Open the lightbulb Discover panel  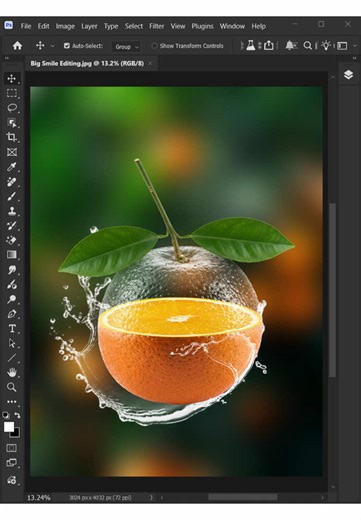[x=326, y=46]
